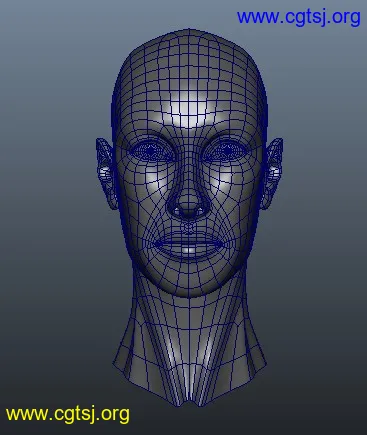Click the notch at the neck base
Image resolution: width=367 pixels, height=435 pixels.
190,399
